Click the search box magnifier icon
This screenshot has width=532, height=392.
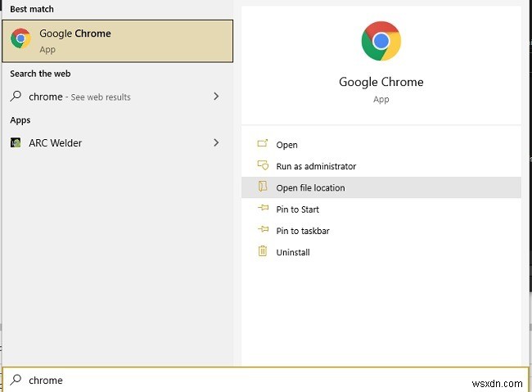click(16, 380)
